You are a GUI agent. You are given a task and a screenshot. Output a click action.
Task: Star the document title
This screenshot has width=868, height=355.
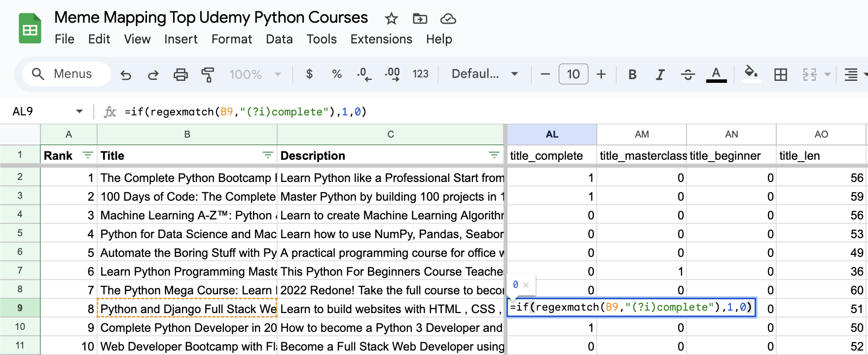pyautogui.click(x=392, y=19)
